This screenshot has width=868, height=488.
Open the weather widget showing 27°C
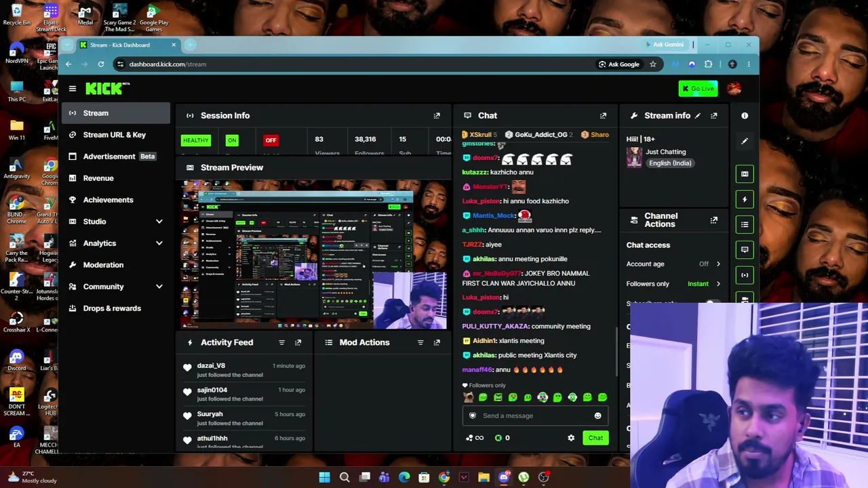(31, 478)
